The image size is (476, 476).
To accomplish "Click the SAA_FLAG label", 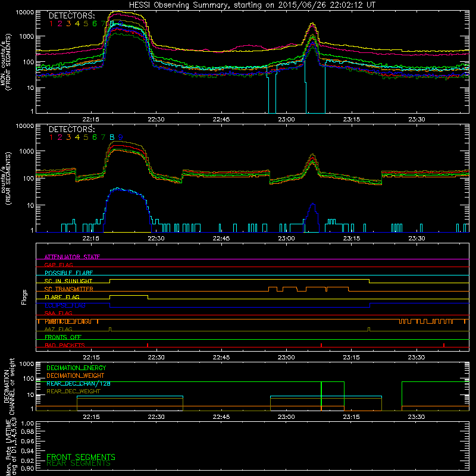I will point(58,313).
